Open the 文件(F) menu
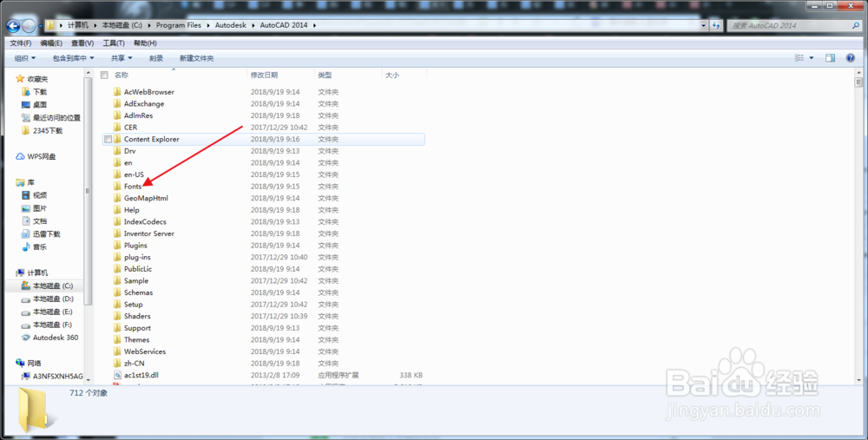Image resolution: width=868 pixels, height=440 pixels. tap(21, 43)
